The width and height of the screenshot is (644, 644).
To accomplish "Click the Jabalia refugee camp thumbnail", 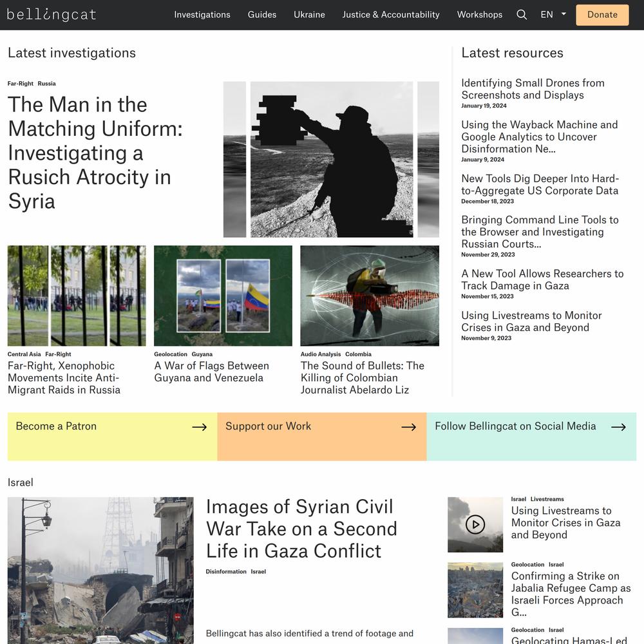I will click(x=475, y=590).
